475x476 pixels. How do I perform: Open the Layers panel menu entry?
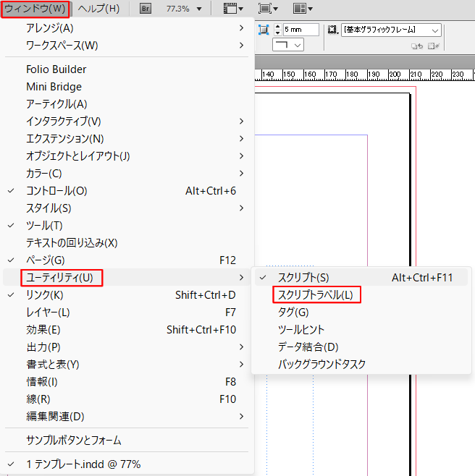48,313
